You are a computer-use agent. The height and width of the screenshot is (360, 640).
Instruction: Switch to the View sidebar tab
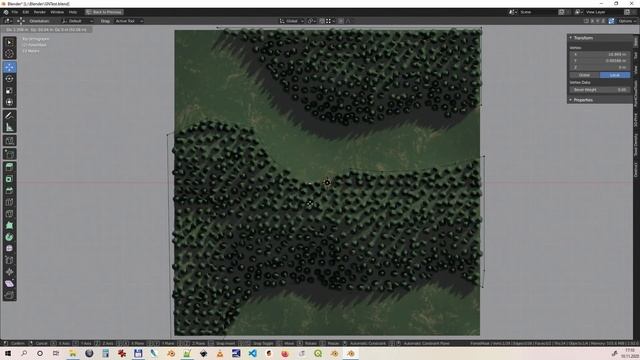coord(636,69)
